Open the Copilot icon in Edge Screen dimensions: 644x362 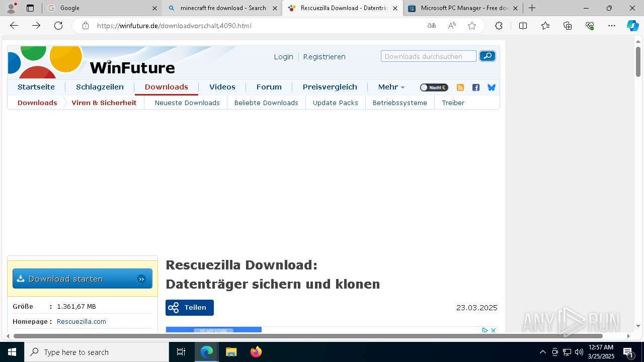(x=632, y=26)
